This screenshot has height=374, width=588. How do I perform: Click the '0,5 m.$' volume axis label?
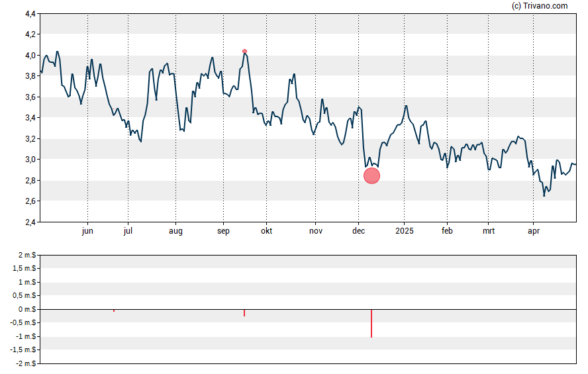point(24,296)
